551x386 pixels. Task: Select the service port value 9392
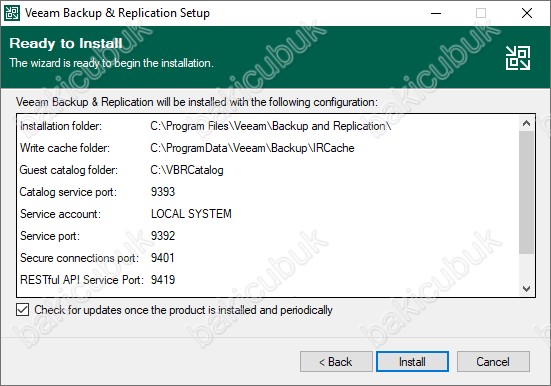point(163,236)
